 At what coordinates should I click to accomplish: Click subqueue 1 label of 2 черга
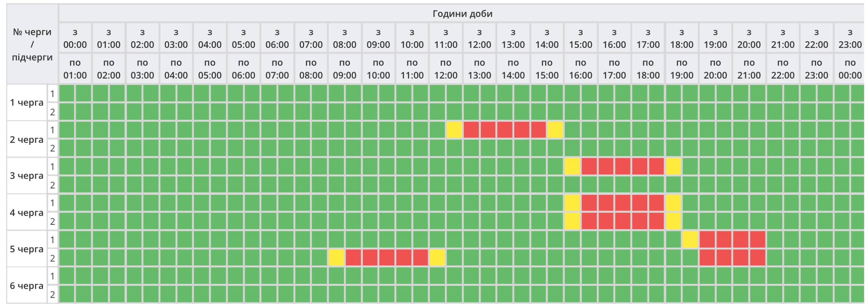[53, 130]
